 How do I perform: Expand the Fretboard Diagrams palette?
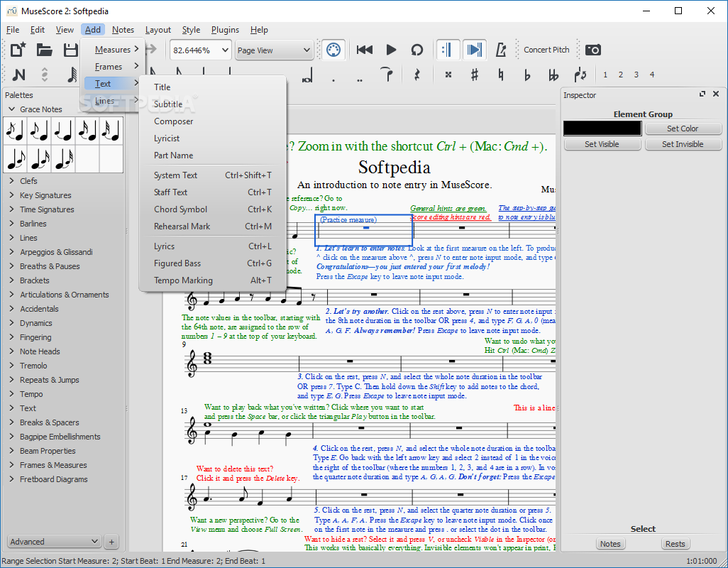(12, 479)
